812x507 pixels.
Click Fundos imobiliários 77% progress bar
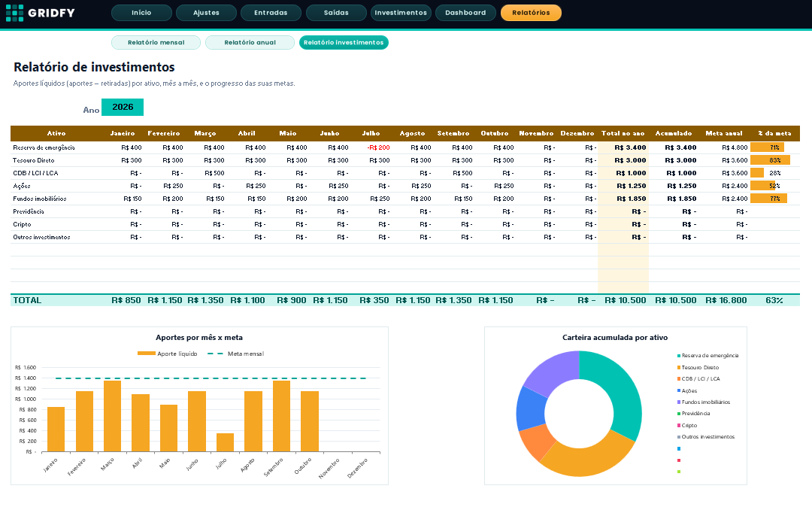coord(768,199)
